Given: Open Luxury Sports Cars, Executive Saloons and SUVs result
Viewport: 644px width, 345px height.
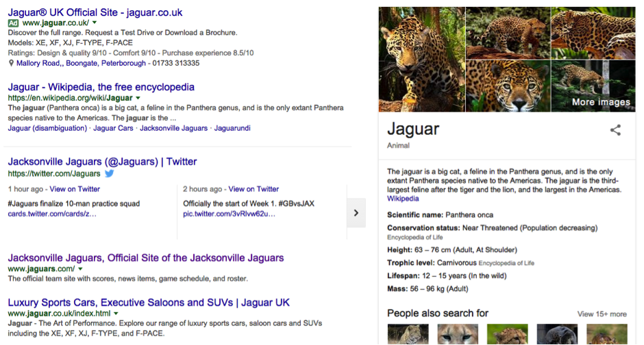Looking at the screenshot, I should coord(149,303).
